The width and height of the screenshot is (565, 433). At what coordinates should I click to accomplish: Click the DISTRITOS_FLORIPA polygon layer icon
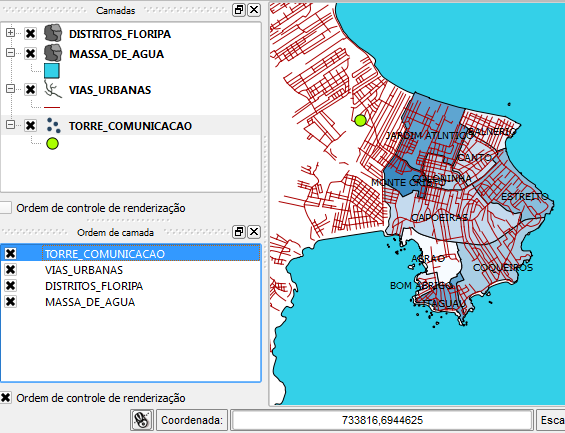coord(53,33)
